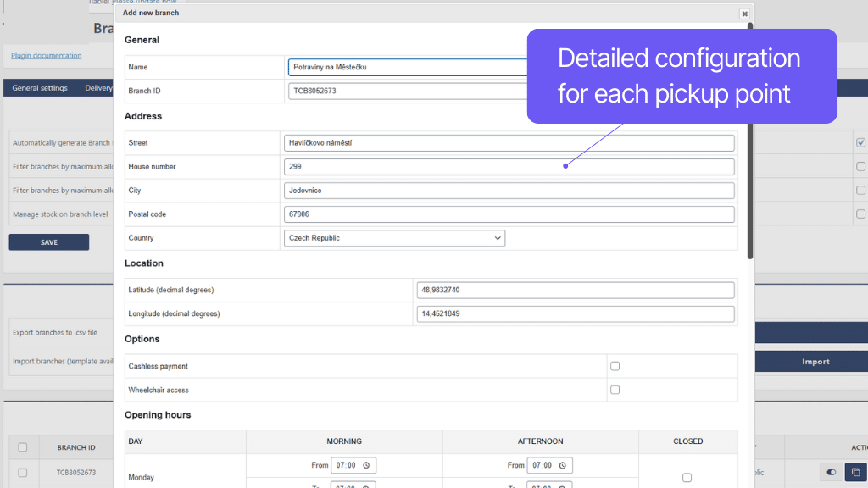Click the clock icon in Monday afternoon From field
The image size is (868, 488).
pos(563,466)
